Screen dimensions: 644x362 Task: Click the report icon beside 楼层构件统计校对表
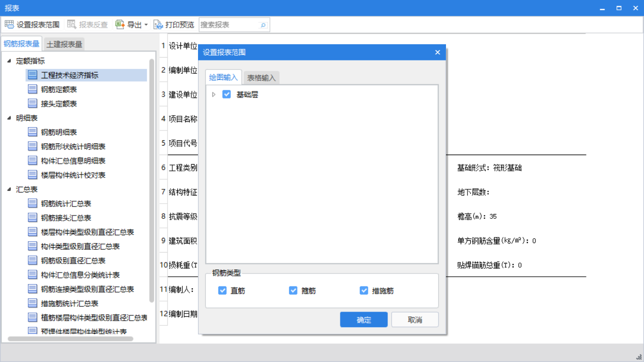click(x=32, y=175)
